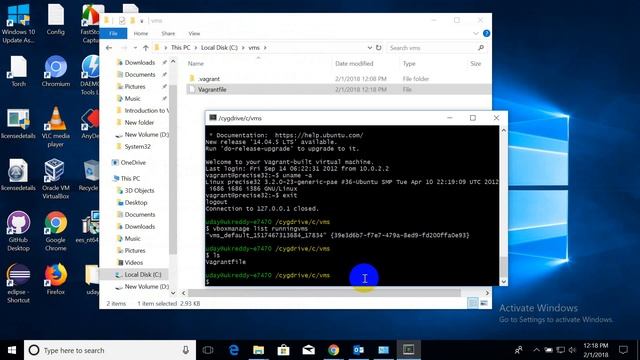Image resolution: width=640 pixels, height=360 pixels.
Task: Launch Oracle VM VirtualBox desktop icon
Action: pyautogui.click(x=56, y=179)
